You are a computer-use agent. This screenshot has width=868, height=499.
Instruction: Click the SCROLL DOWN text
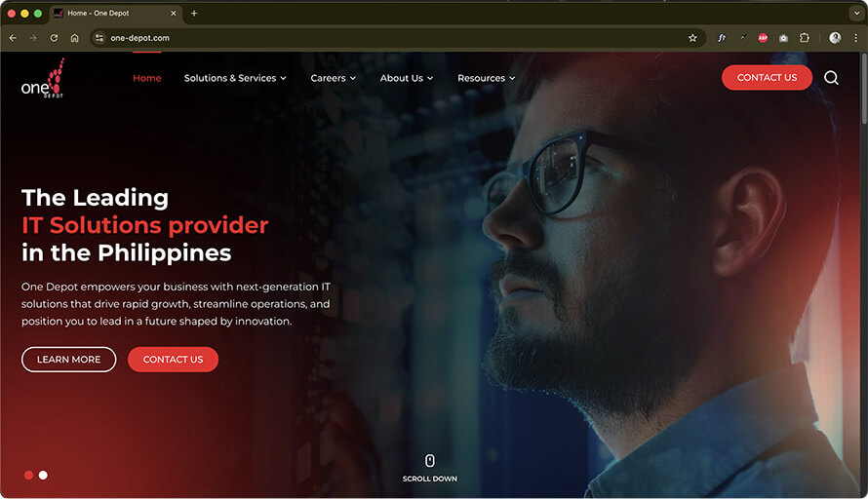(429, 479)
